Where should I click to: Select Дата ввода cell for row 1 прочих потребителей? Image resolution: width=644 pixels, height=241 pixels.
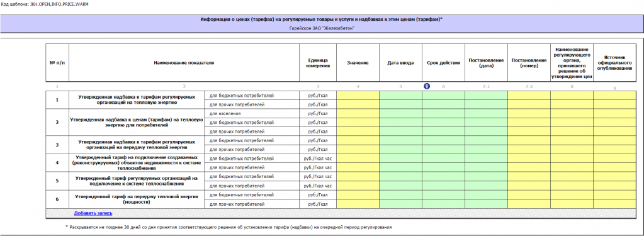(x=400, y=104)
